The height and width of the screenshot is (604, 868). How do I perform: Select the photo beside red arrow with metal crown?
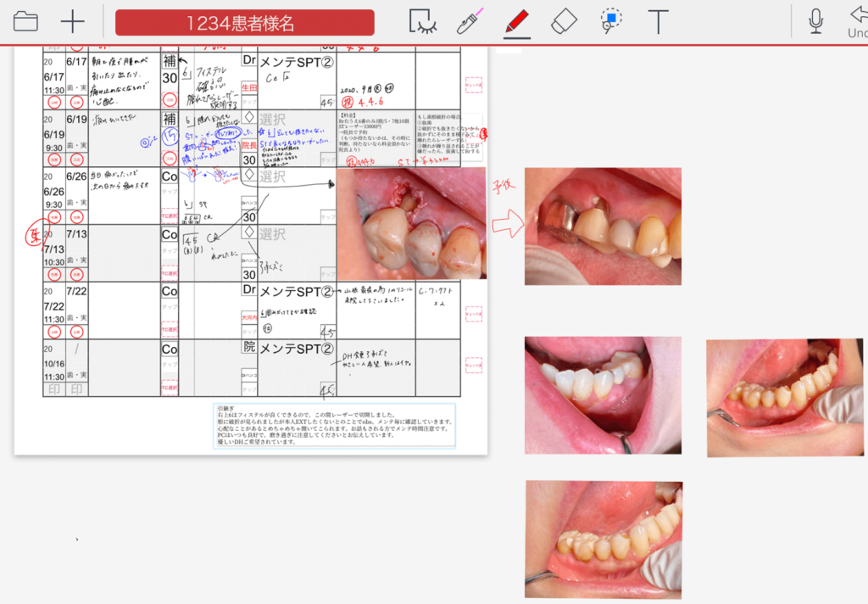tap(603, 226)
